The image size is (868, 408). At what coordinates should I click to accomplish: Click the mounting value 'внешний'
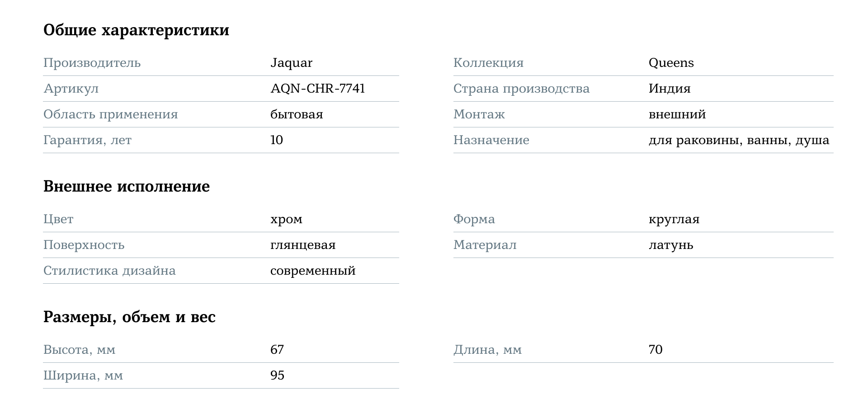677,114
